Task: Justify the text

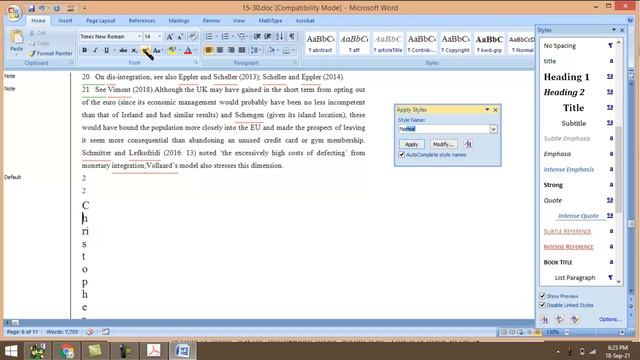Action: tap(242, 50)
